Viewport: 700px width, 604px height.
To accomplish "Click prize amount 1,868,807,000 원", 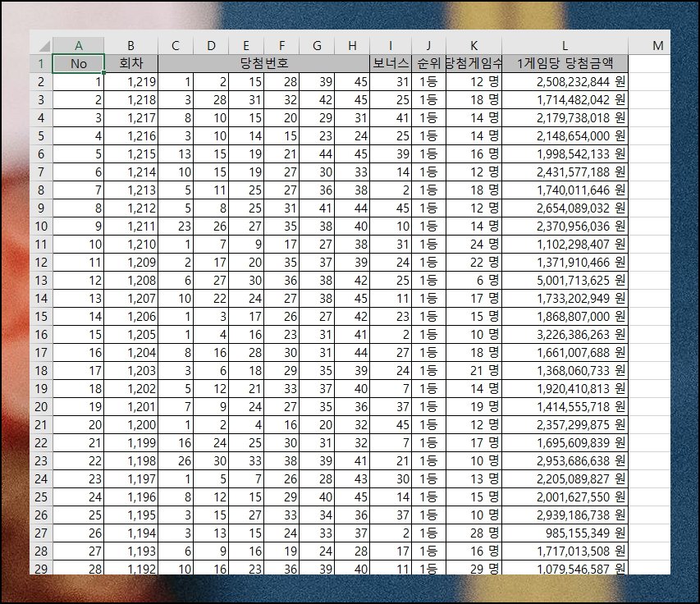I will 565,317.
